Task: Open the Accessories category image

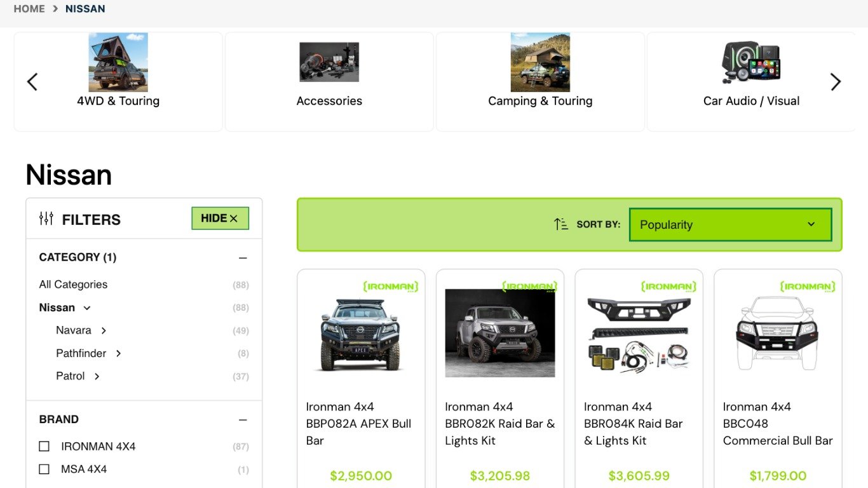Action: 329,62
